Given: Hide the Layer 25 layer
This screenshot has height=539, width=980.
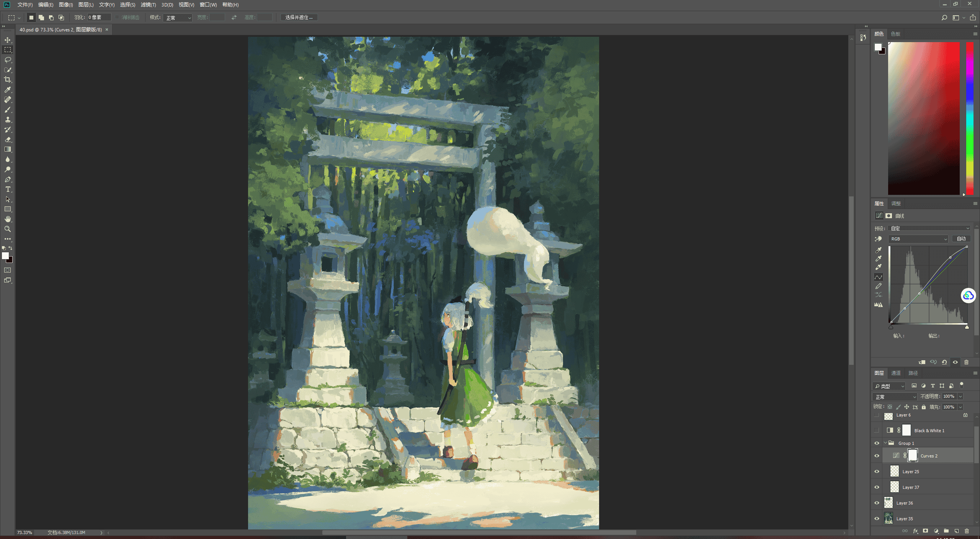Looking at the screenshot, I should 877,472.
